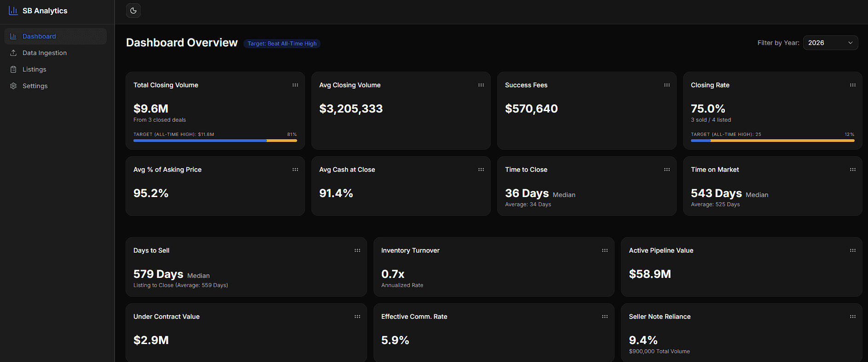The height and width of the screenshot is (362, 868).
Task: Open options menu on Inventory Turnover card
Action: tap(605, 250)
